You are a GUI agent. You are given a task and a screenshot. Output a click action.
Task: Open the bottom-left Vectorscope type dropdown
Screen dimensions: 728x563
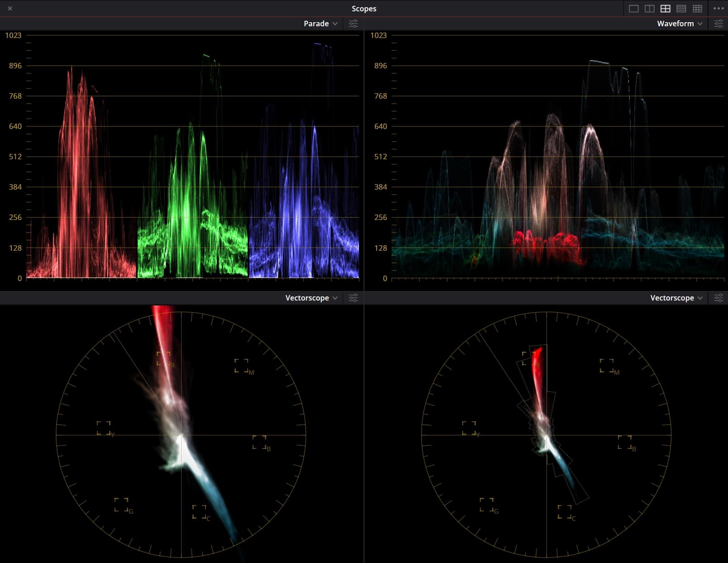pyautogui.click(x=311, y=298)
